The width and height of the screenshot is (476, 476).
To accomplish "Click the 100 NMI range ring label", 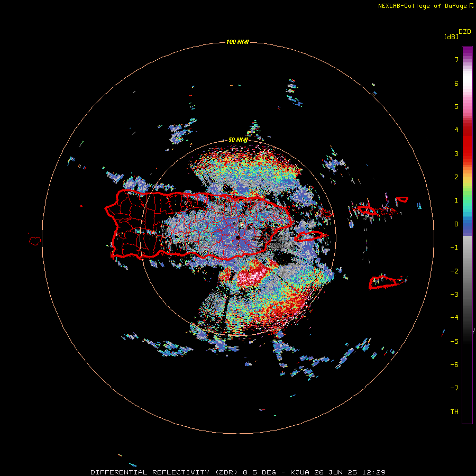I will tap(237, 42).
